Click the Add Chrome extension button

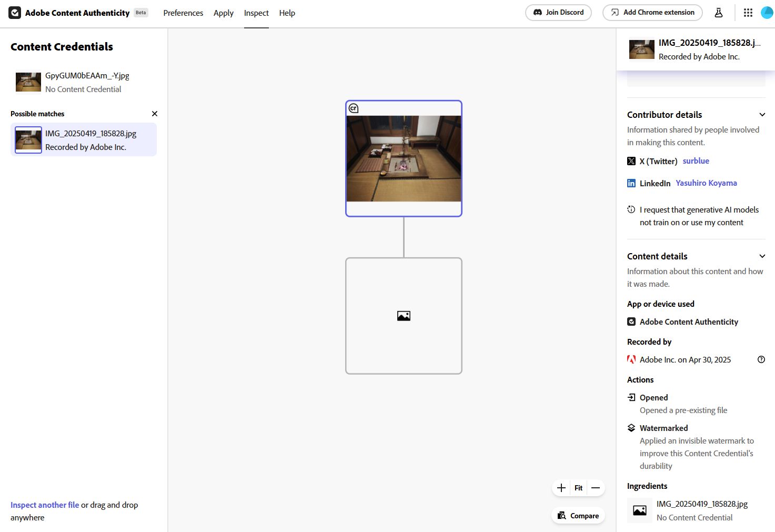(652, 12)
